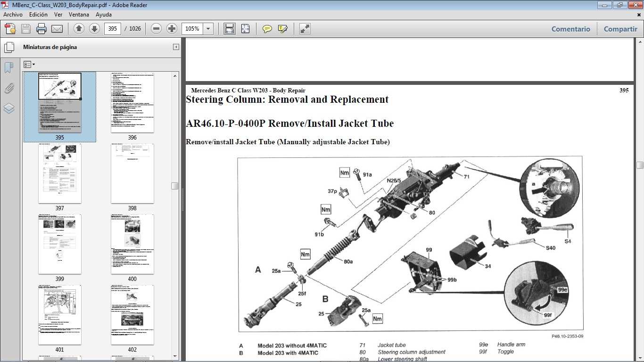Print the document with printer icon
The image size is (644, 362).
[x=41, y=29]
